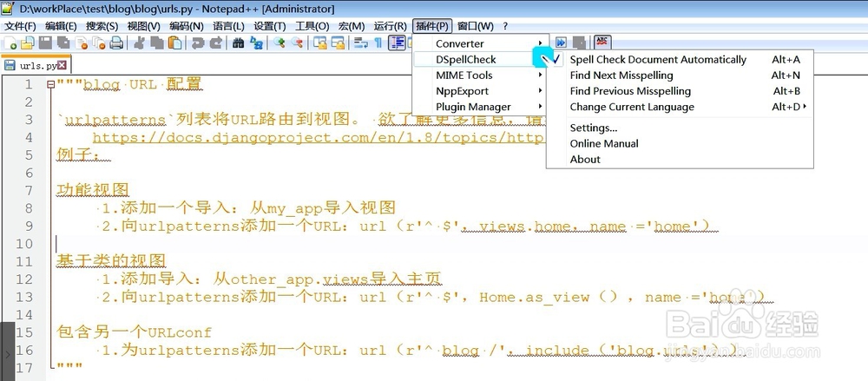Click the Synchronize Vertical Scrolling icon
Image resolution: width=868 pixels, height=381 pixels.
click(x=320, y=43)
